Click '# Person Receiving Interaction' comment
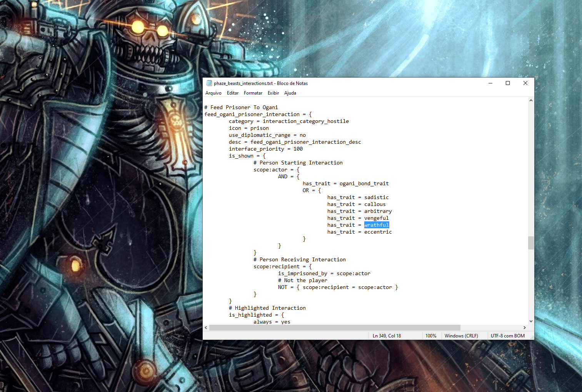This screenshot has width=582, height=392. [300, 260]
